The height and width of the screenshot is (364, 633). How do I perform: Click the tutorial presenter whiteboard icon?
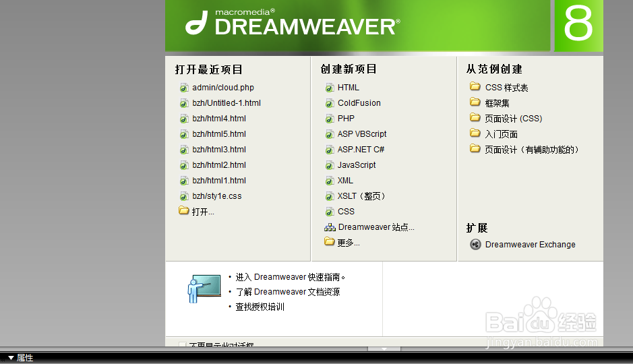click(204, 289)
